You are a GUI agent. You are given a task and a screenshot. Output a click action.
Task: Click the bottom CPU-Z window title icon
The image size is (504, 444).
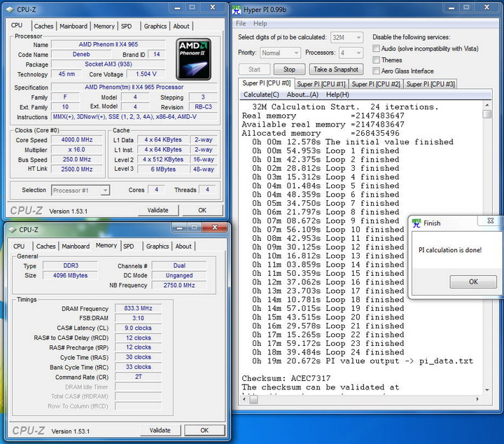point(12,230)
